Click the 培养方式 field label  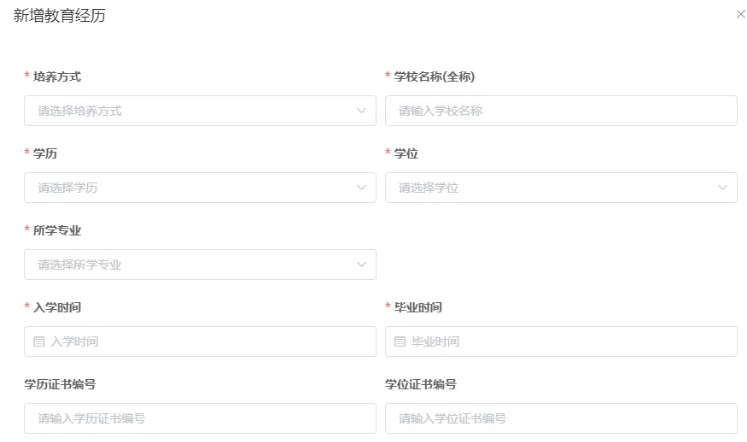click(57, 77)
